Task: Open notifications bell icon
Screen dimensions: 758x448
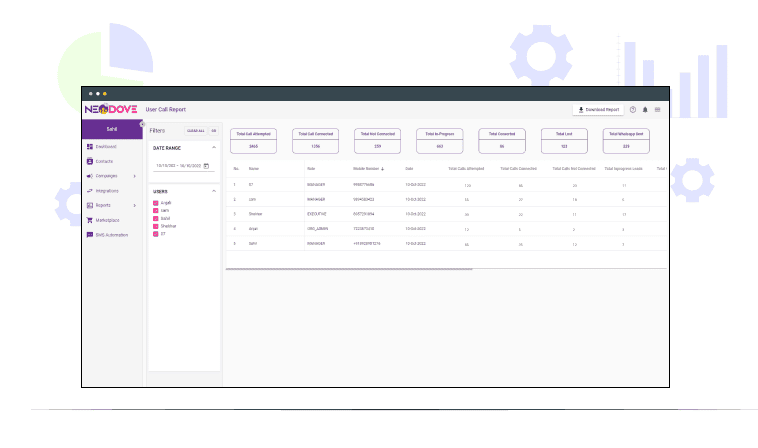Action: pos(645,110)
